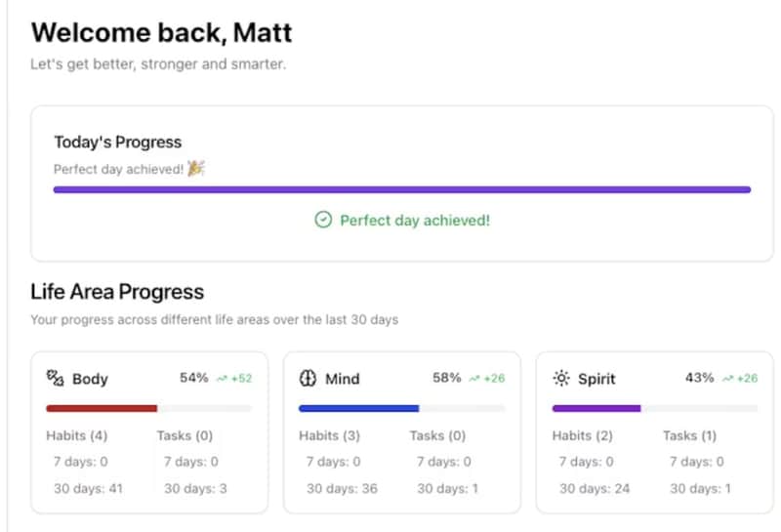Click the Spirit sun icon

tap(560, 379)
